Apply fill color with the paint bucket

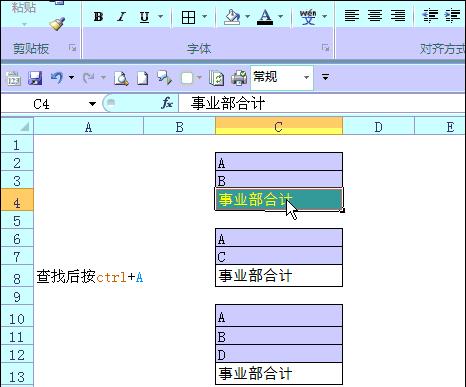point(232,17)
